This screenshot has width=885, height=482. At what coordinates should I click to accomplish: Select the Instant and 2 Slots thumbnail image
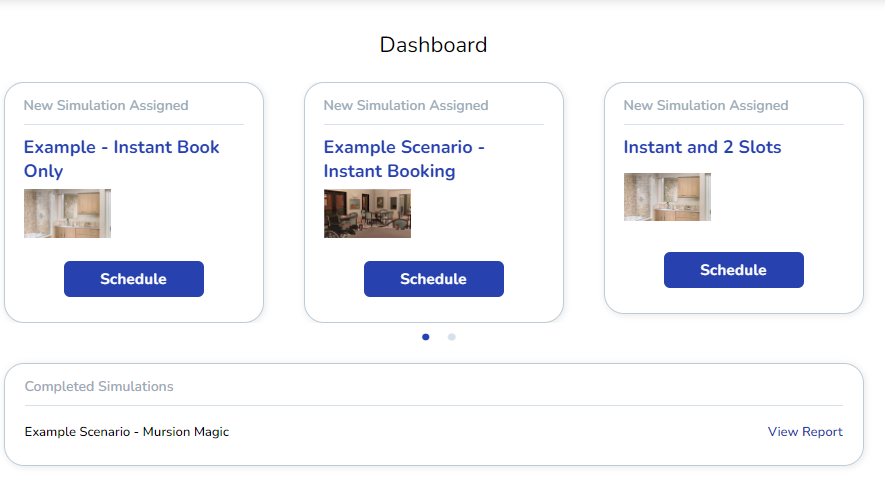pyautogui.click(x=667, y=197)
